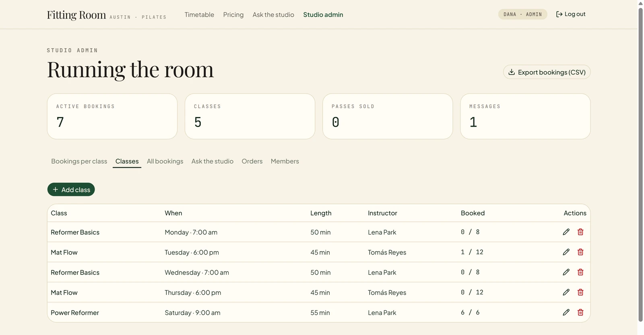Open Ask the studio in top navigation
Image resolution: width=644 pixels, height=335 pixels.
coord(273,14)
